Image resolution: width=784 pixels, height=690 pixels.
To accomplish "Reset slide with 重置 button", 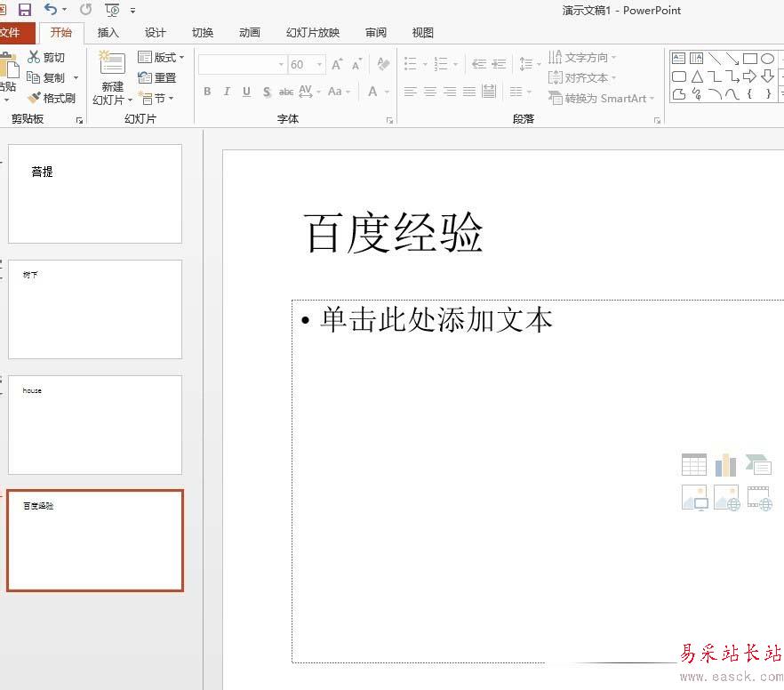I will click(157, 77).
